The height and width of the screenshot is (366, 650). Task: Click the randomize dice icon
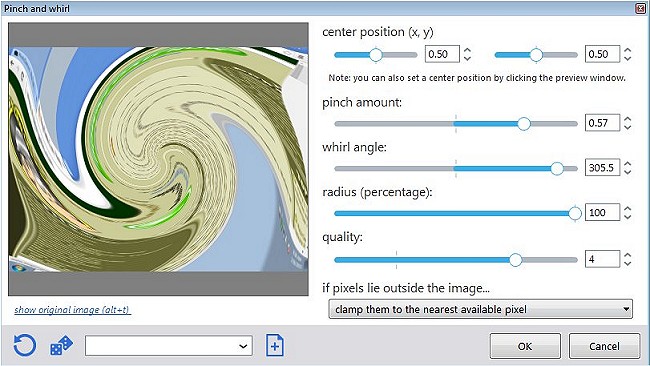tap(61, 346)
